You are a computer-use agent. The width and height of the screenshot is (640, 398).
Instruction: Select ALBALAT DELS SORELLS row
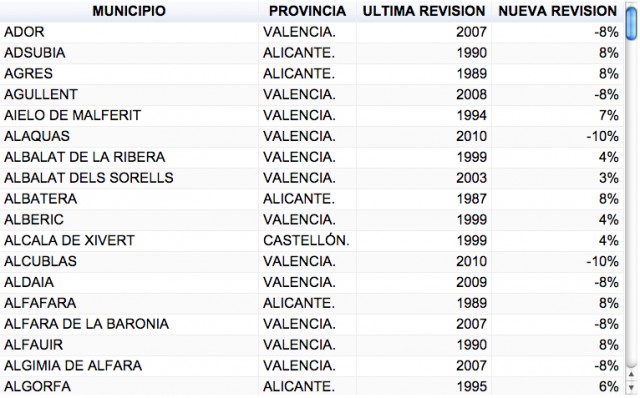click(312, 178)
